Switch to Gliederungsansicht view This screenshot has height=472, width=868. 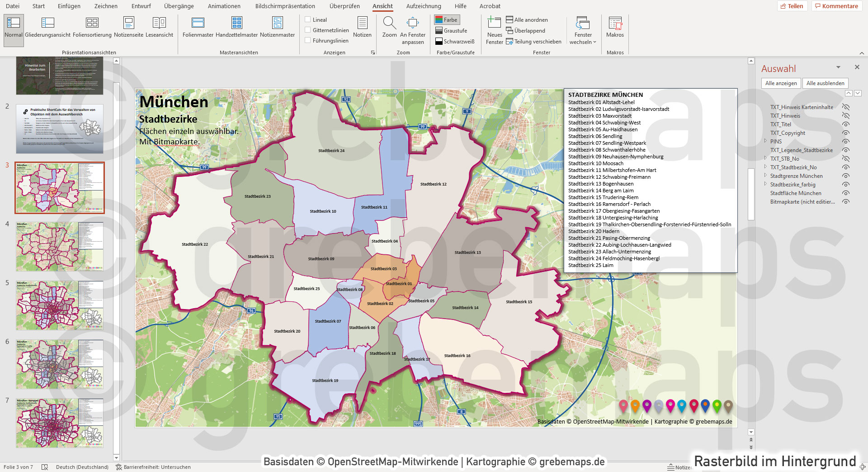47,27
